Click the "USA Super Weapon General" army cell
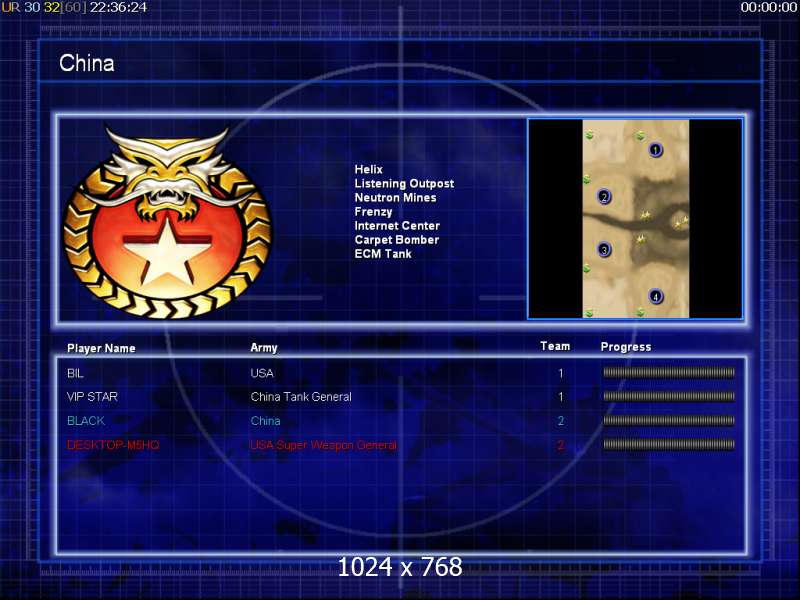Image resolution: width=800 pixels, height=600 pixels. tap(323, 445)
